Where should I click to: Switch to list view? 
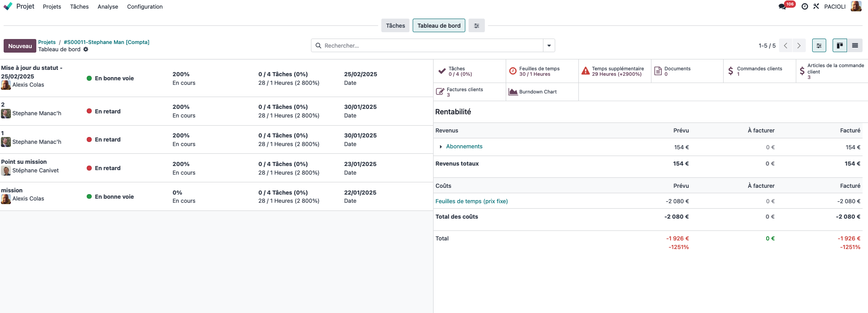[855, 45]
